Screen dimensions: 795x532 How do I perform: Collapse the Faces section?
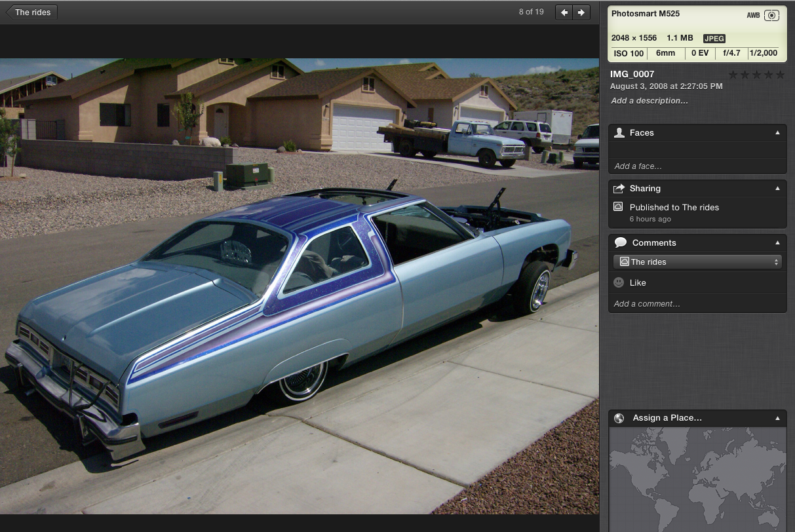777,132
